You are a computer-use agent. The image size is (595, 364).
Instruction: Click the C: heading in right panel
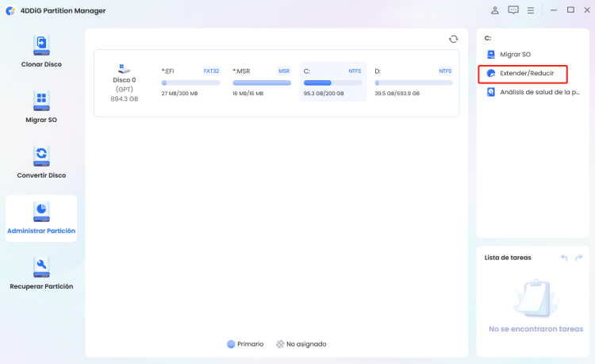(488, 38)
